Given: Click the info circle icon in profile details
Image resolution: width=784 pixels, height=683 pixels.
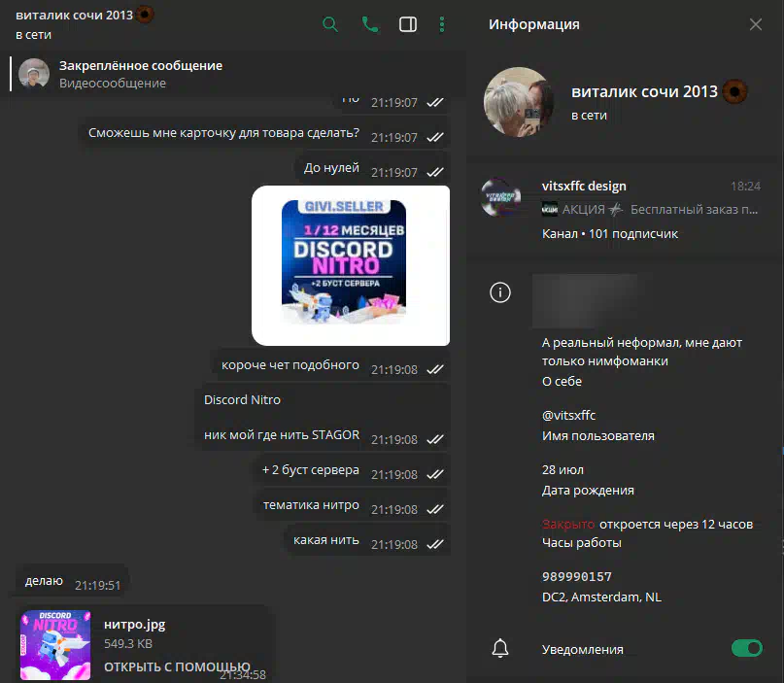Looking at the screenshot, I should [500, 292].
